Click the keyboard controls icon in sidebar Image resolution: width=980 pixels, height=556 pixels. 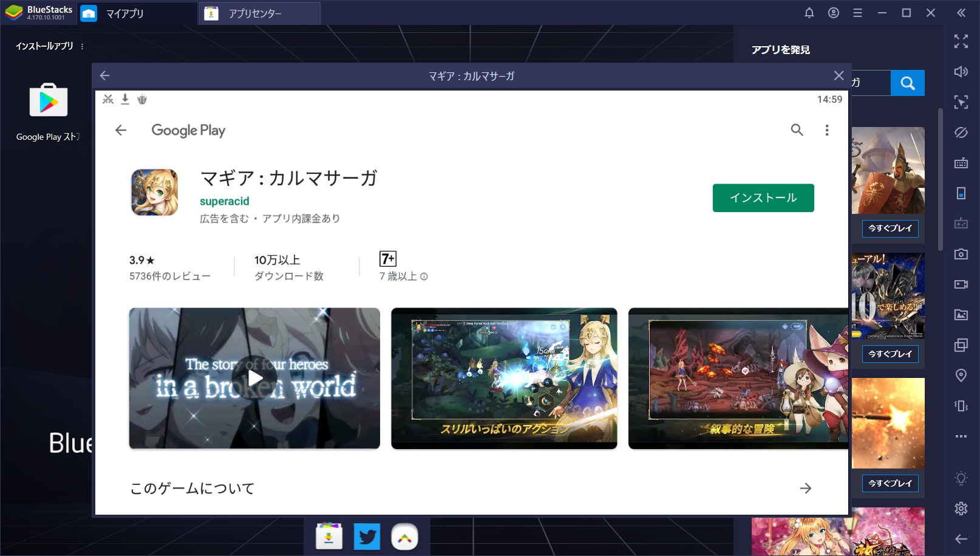pyautogui.click(x=961, y=163)
